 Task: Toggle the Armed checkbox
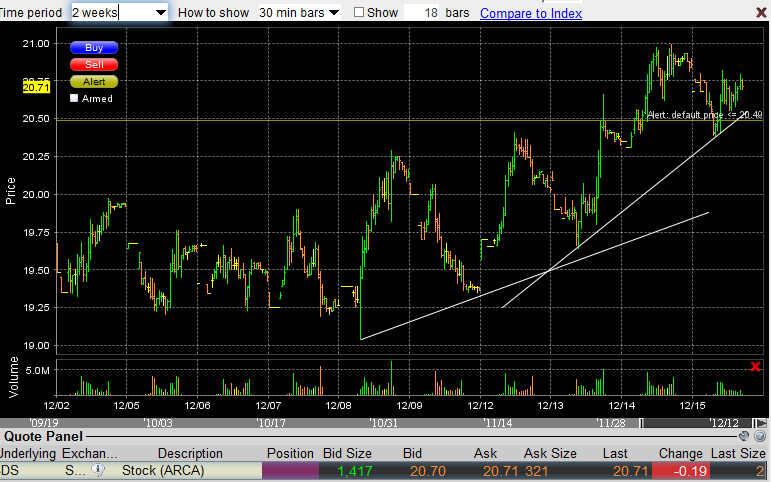tap(74, 98)
